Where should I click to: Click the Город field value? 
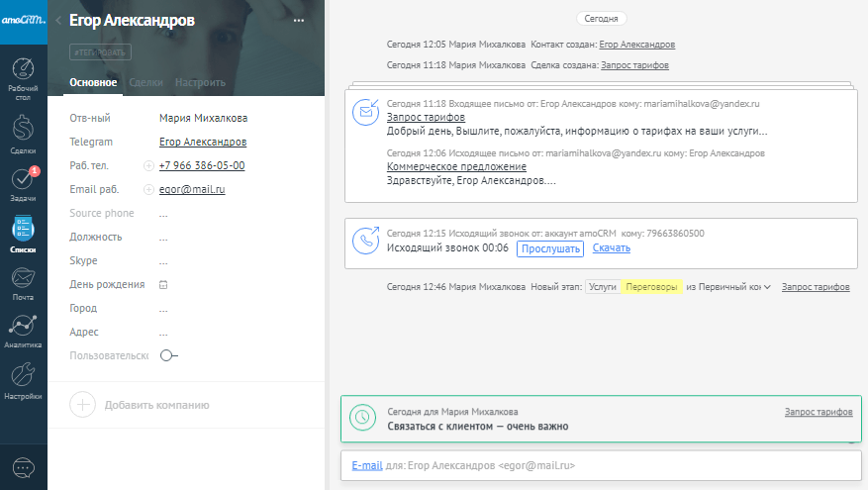[163, 308]
